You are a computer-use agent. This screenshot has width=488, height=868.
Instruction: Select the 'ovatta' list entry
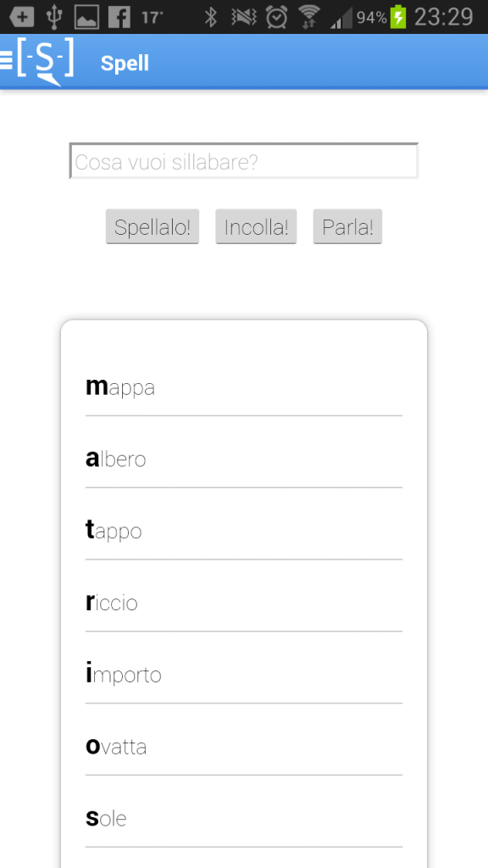[244, 747]
